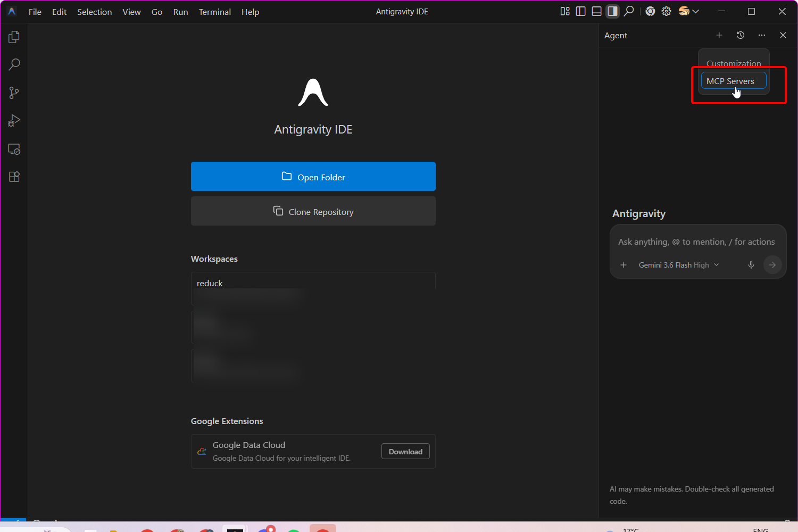
Task: Click the Antigravity IDE window title
Action: 402,12
